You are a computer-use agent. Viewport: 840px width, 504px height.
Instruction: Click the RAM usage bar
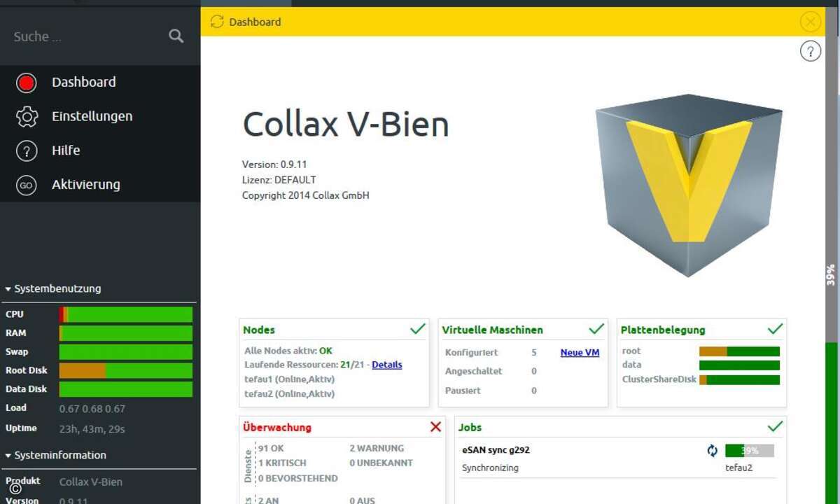[126, 333]
